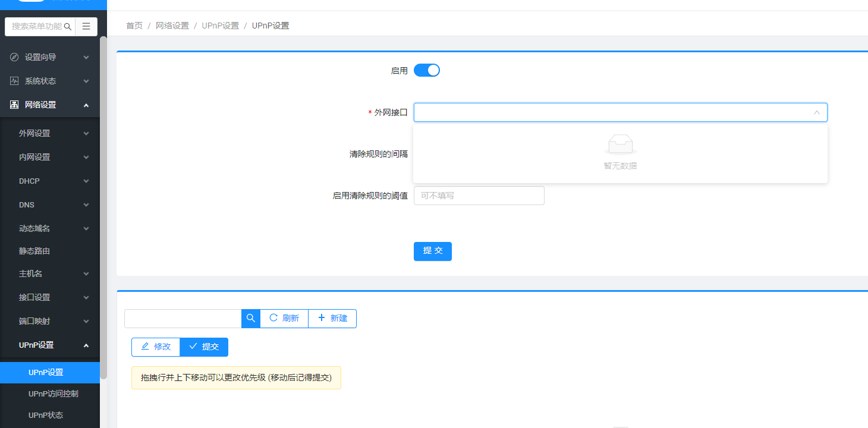Click the waveform icon beside 系统状态
Viewport: 868px width, 428px height.
tap(14, 81)
